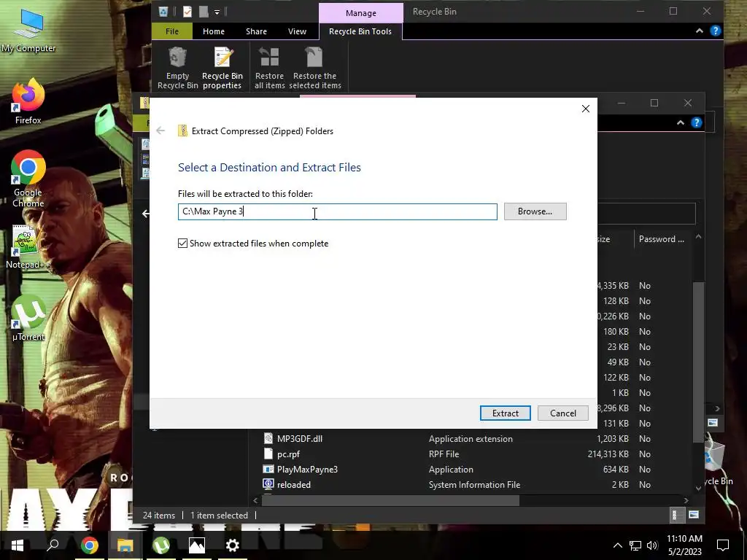Screen dimensions: 747x560
Task: Click horizontal scrollbar of file list
Action: click(x=390, y=500)
